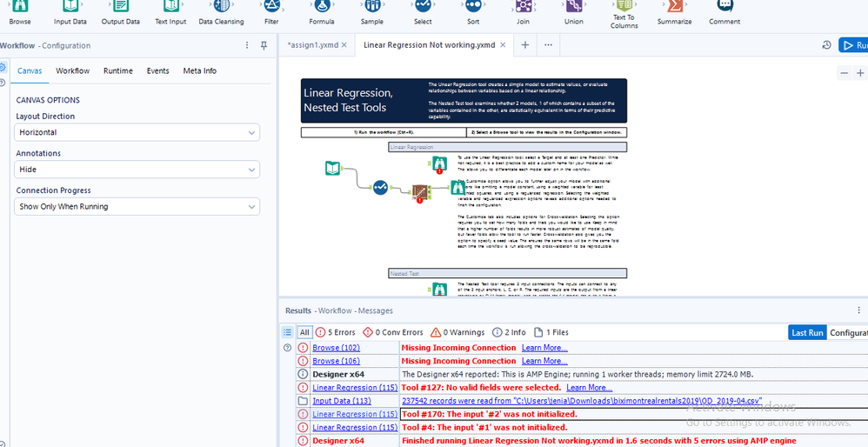Open the Runtime configuration tab
The image size is (868, 447).
(118, 70)
